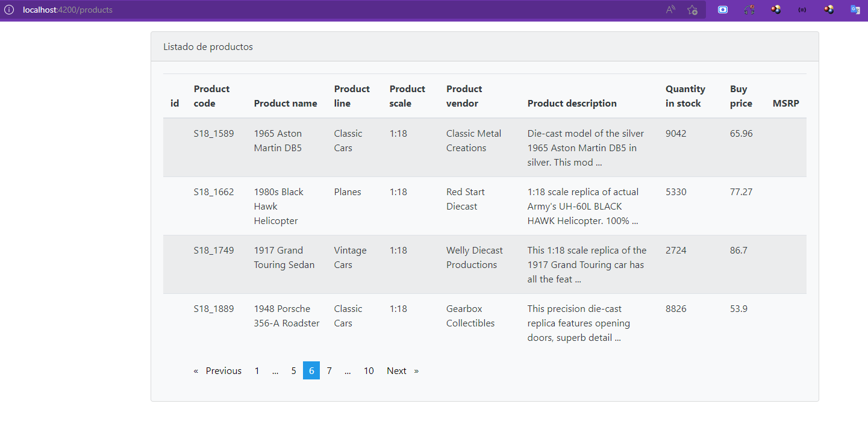Click the curly braces extension icon
The height and width of the screenshot is (430, 868).
click(802, 10)
